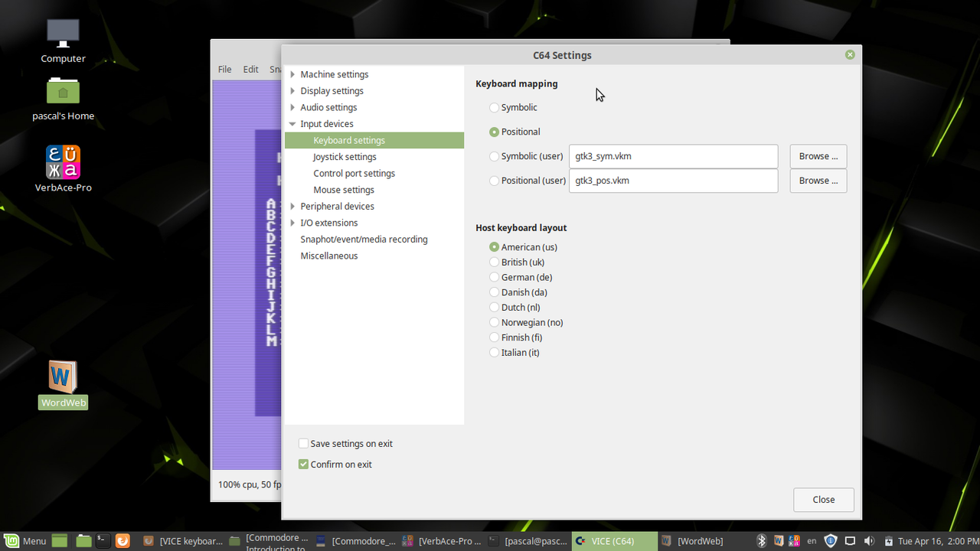This screenshot has width=980, height=551.
Task: Open the volume control tray icon
Action: pyautogui.click(x=869, y=541)
